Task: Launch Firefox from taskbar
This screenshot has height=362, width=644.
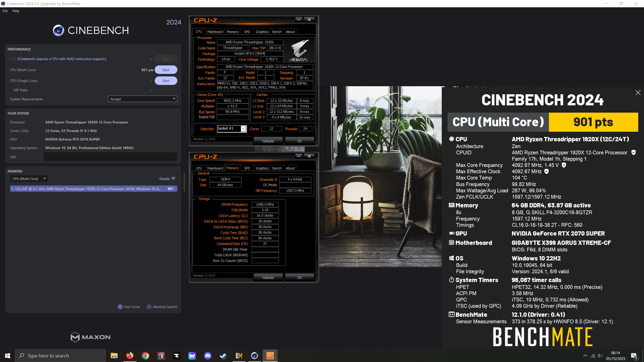Action: (130, 356)
